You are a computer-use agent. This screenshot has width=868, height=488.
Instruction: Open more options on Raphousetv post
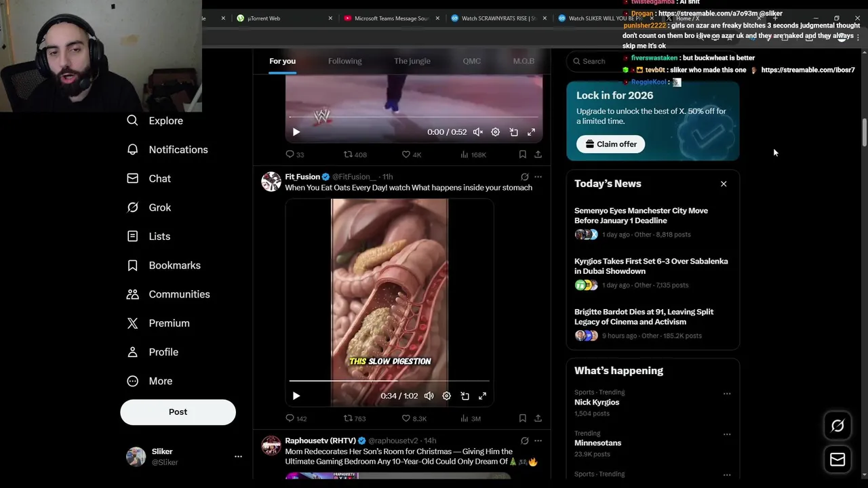coord(538,441)
